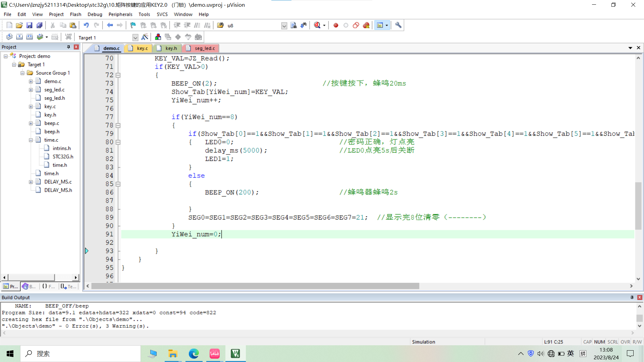Click the Download (LOAD) icon
Screen dimensions: 644x362
tap(68, 37)
